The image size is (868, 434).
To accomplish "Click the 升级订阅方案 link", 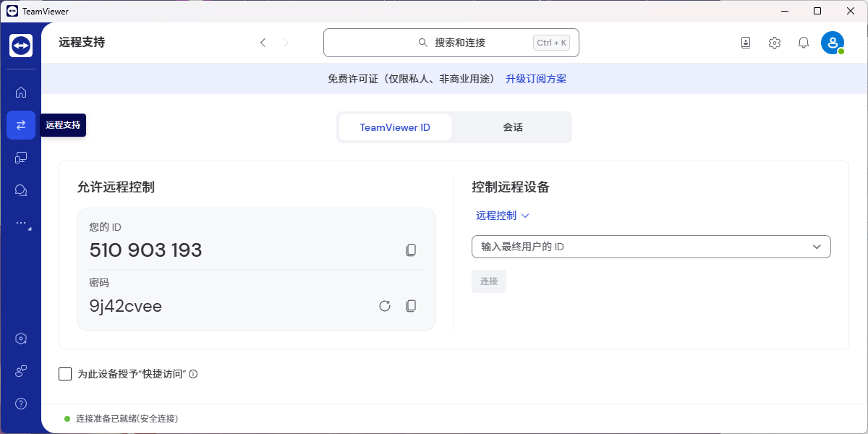I will 536,79.
